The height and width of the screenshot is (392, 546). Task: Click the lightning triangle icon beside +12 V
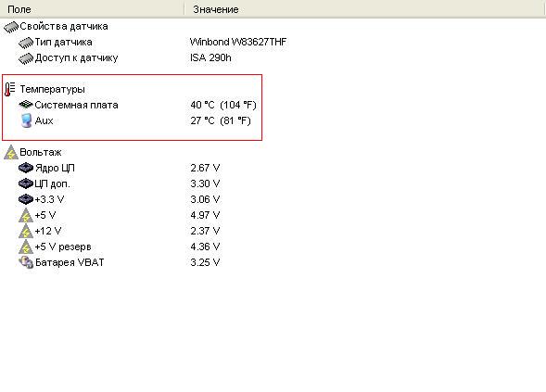point(26,231)
